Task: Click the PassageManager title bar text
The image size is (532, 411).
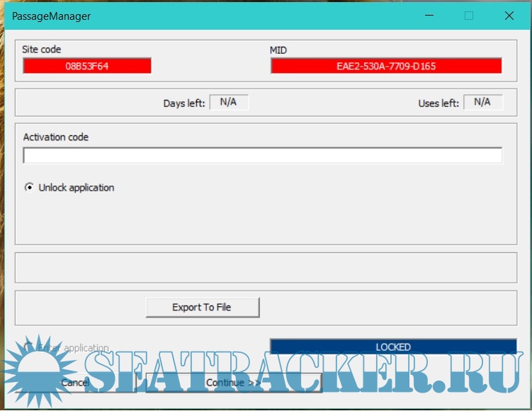Action: click(x=52, y=16)
